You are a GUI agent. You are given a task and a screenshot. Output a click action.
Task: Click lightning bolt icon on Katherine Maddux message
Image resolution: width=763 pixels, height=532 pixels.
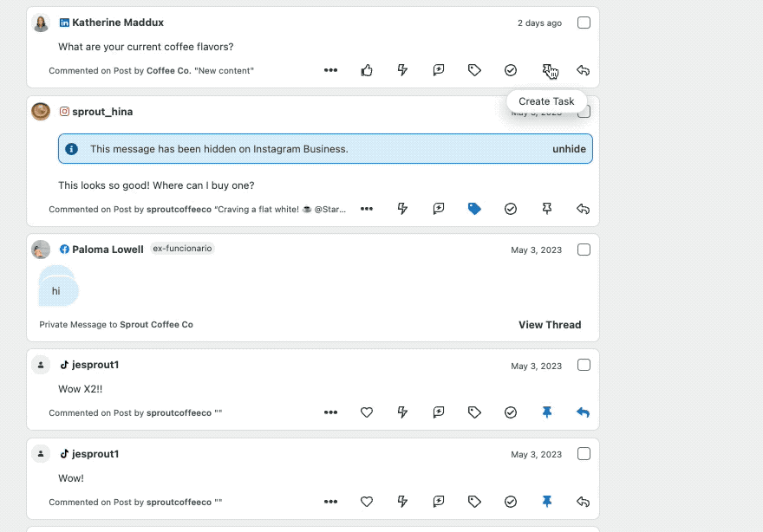(x=402, y=70)
